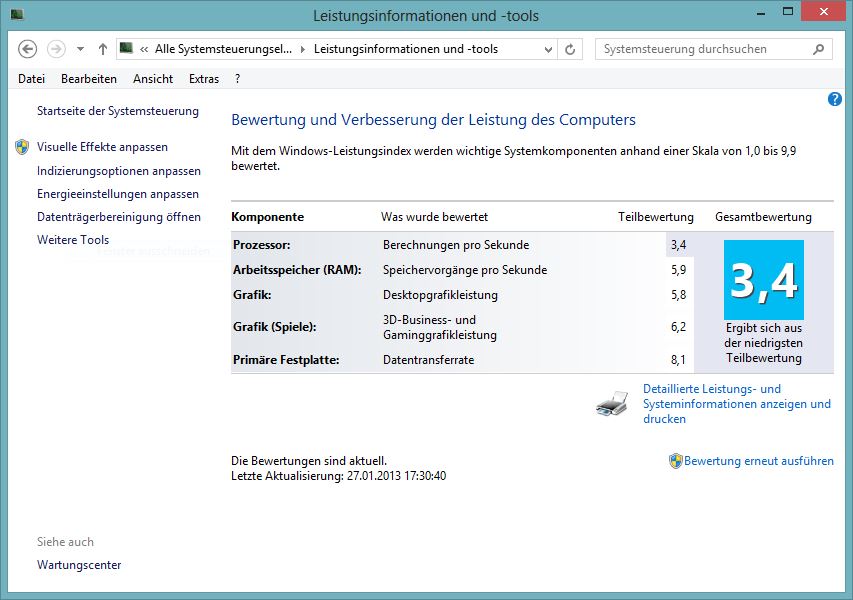Open Indizierungsoptionen anpassen
Screen dimensions: 853x600
(x=119, y=171)
